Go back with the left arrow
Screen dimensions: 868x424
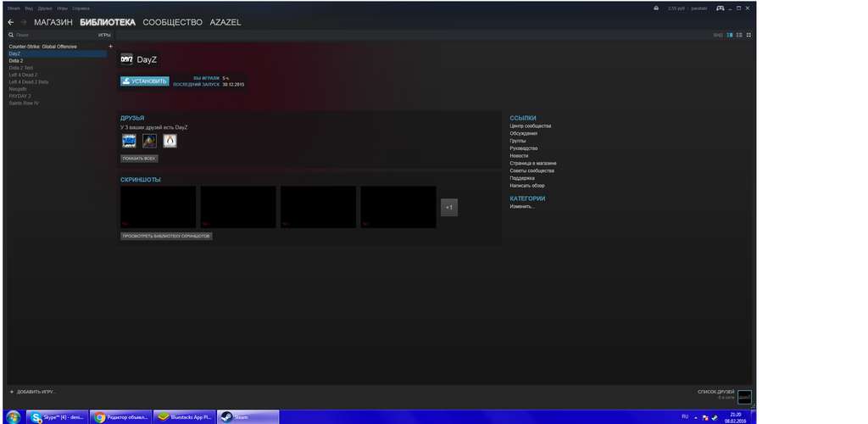pos(10,22)
